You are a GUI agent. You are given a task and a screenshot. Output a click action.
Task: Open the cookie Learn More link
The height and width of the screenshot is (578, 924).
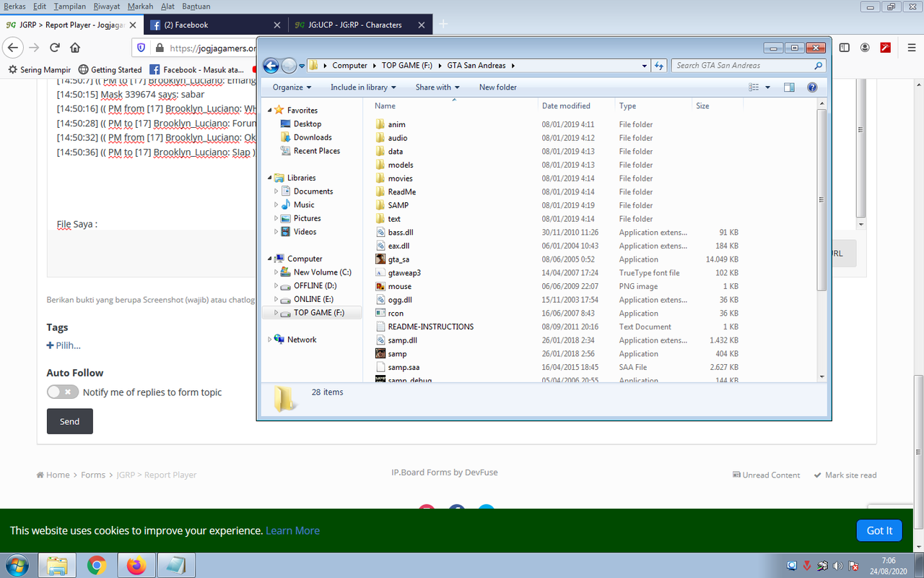[x=292, y=530]
